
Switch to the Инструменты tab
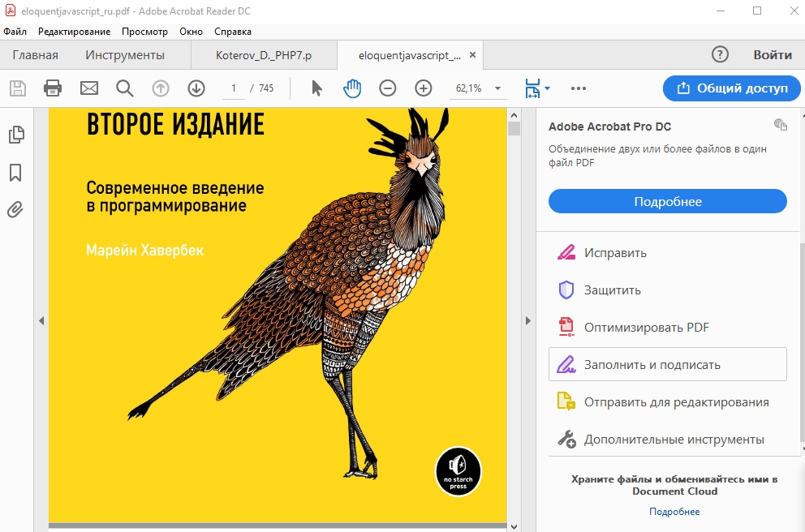[125, 55]
